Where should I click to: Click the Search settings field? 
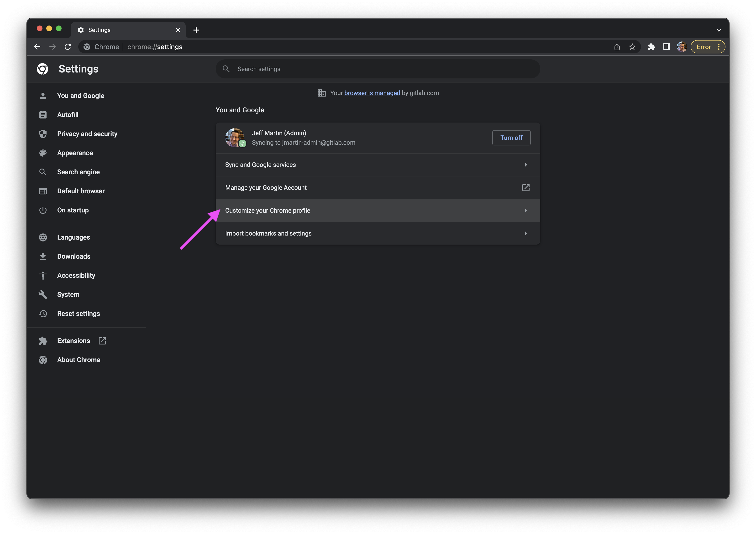(x=377, y=69)
